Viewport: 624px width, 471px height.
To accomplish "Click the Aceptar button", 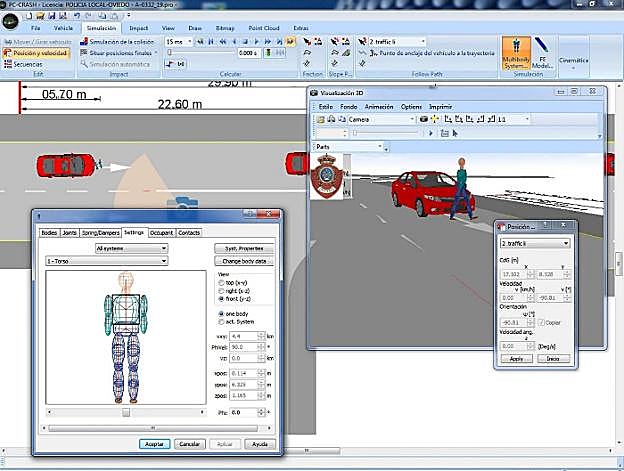I will point(154,443).
